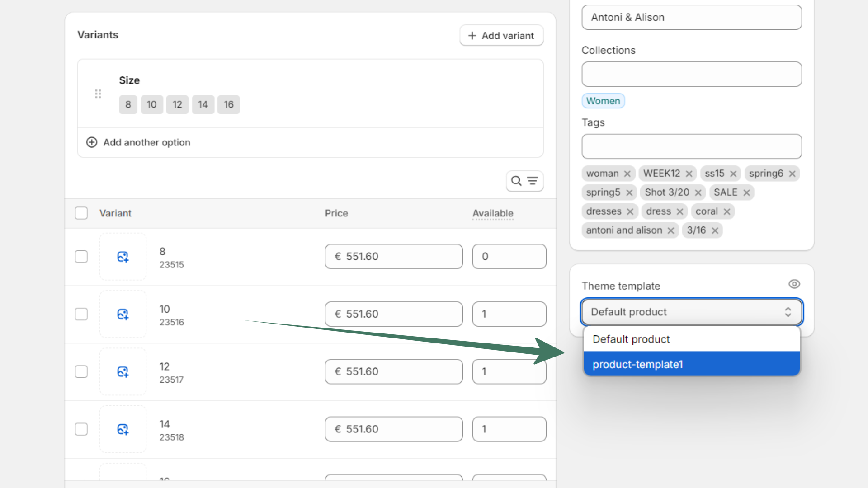
Task: Grab the Size option drag handle
Action: [x=98, y=94]
